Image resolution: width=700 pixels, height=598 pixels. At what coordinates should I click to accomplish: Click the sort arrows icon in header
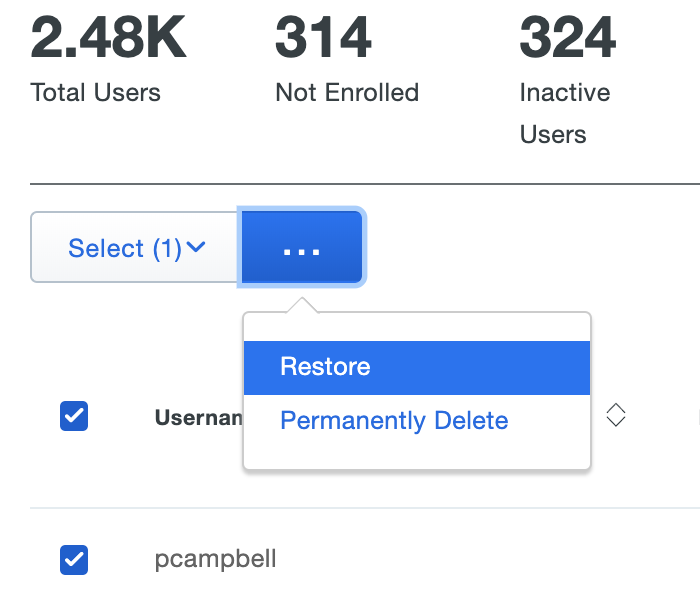point(616,415)
